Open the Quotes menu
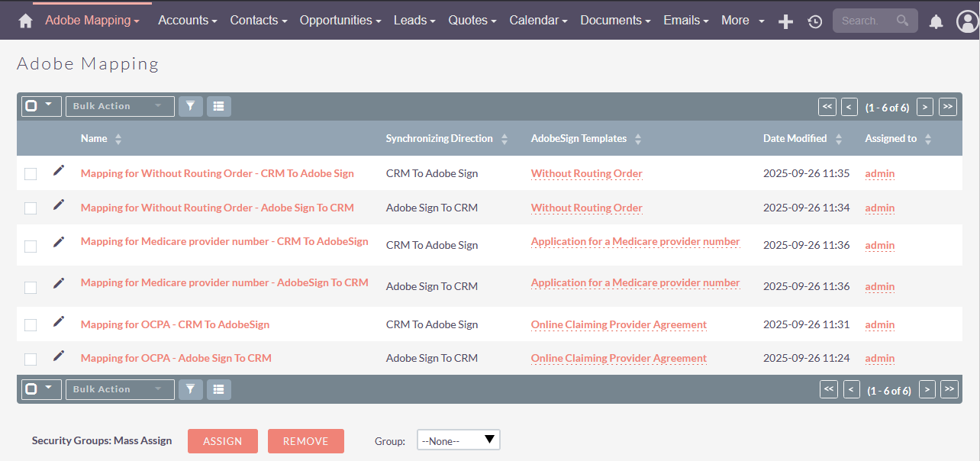 coord(472,21)
